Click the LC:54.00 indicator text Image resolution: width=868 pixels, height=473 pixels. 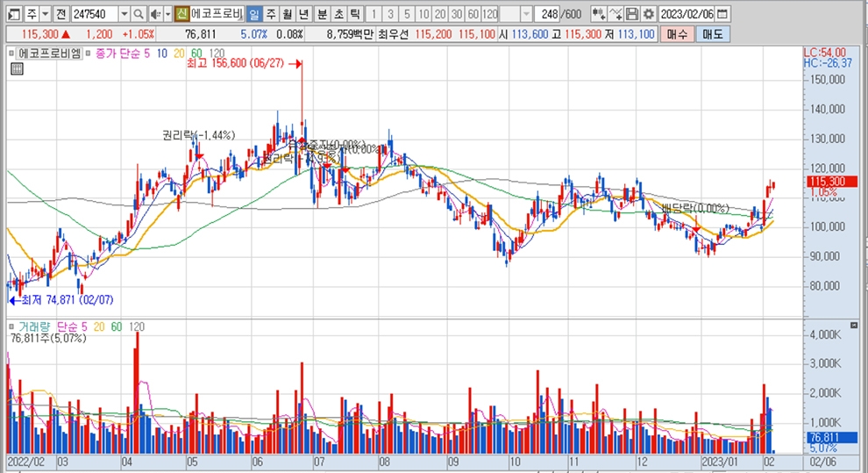pyautogui.click(x=825, y=53)
